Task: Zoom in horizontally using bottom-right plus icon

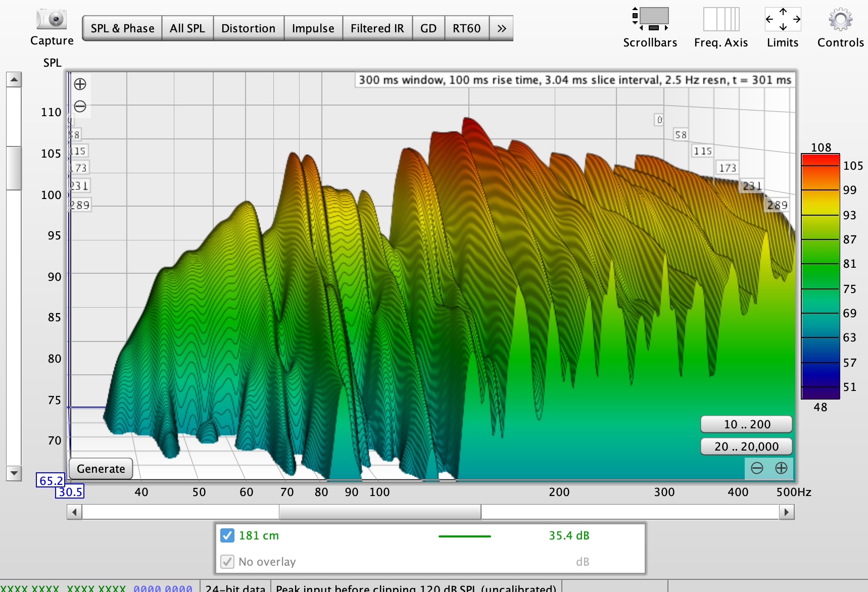Action: tap(781, 468)
